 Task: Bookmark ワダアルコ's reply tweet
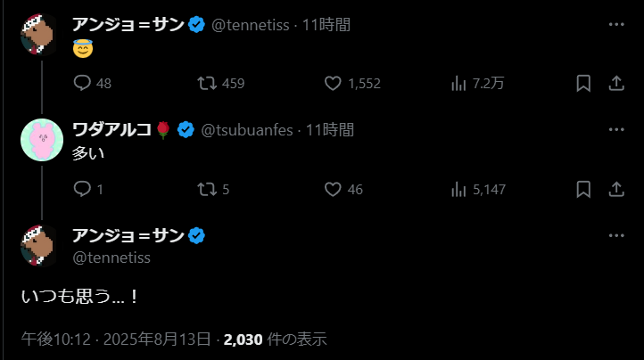583,189
